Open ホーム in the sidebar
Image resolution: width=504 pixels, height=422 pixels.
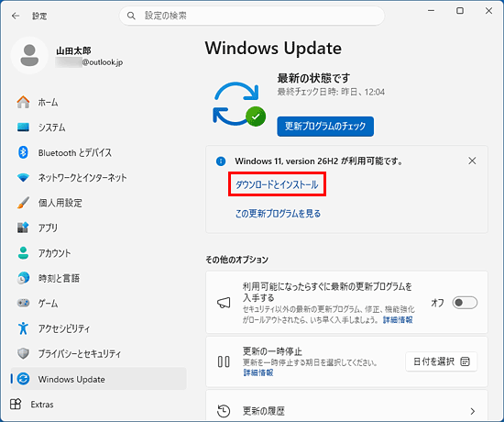[x=98, y=102]
